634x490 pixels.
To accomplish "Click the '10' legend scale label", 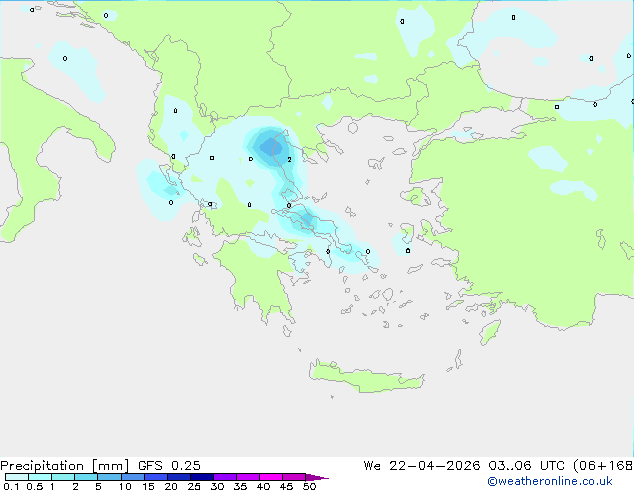I will click(x=125, y=486).
